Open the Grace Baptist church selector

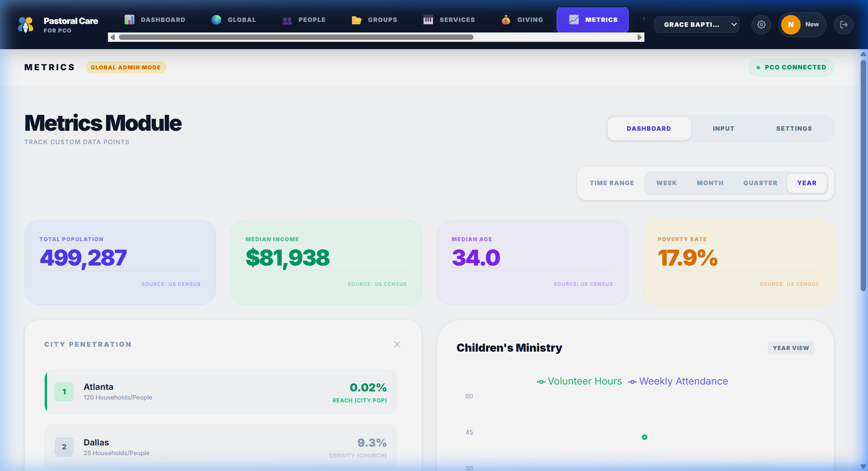(x=696, y=24)
